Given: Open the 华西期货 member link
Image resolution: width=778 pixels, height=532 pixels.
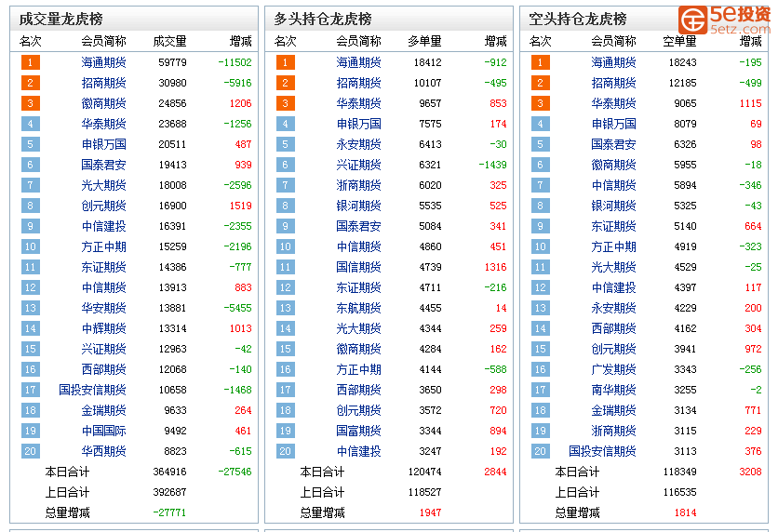Looking at the screenshot, I should (x=103, y=451).
